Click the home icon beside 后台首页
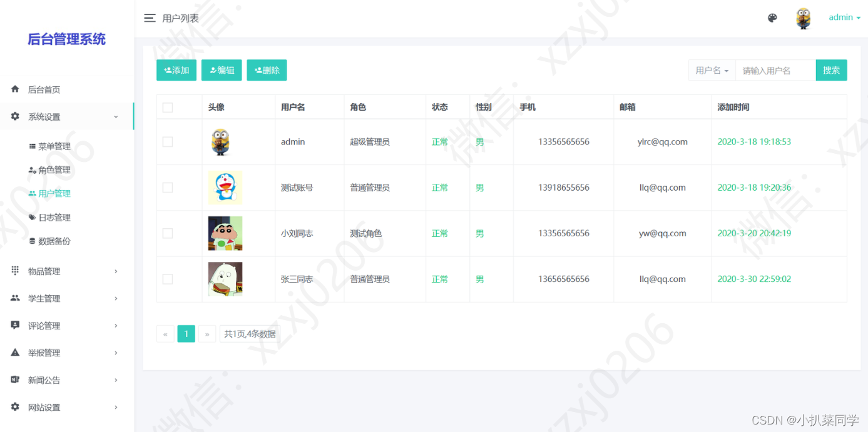Viewport: 868px width, 432px height. click(15, 89)
